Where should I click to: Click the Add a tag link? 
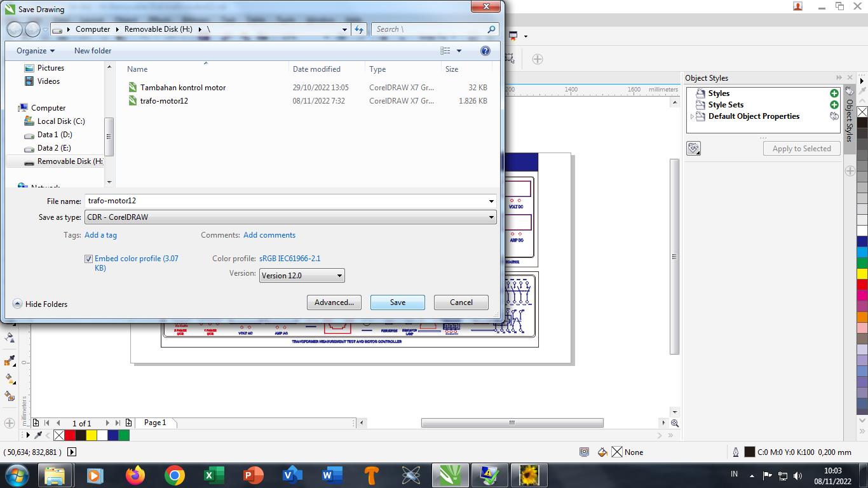100,235
